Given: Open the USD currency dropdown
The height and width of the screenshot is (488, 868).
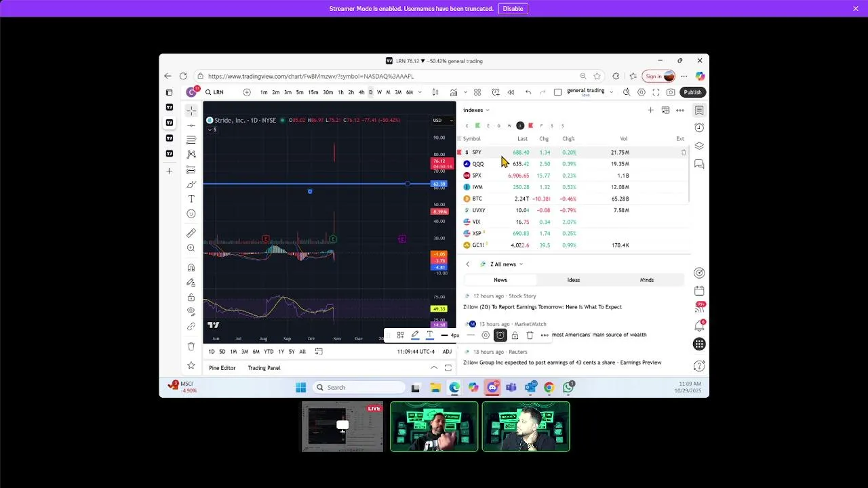Looking at the screenshot, I should (x=443, y=121).
